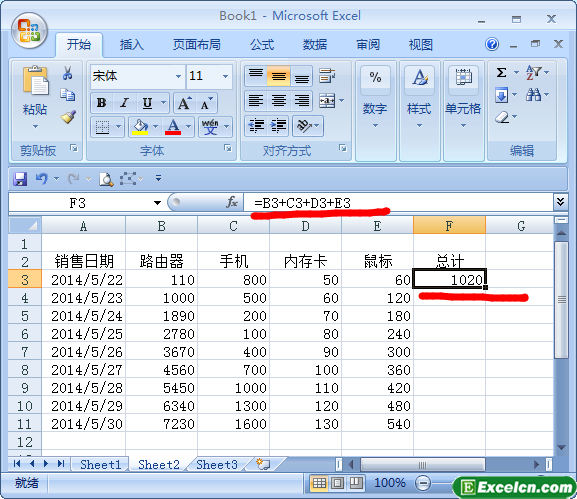Align text right

[x=302, y=100]
